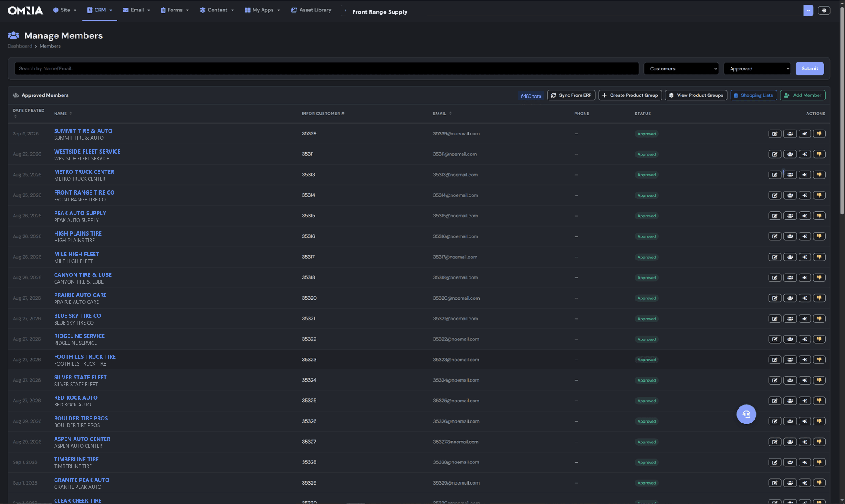This screenshot has width=845, height=504.
Task: Expand the Site menu
Action: point(65,10)
